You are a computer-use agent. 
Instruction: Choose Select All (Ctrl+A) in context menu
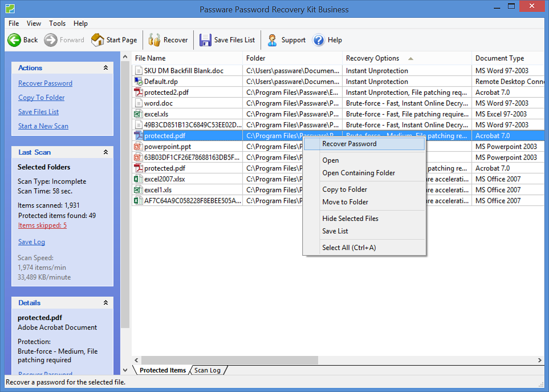364,248
